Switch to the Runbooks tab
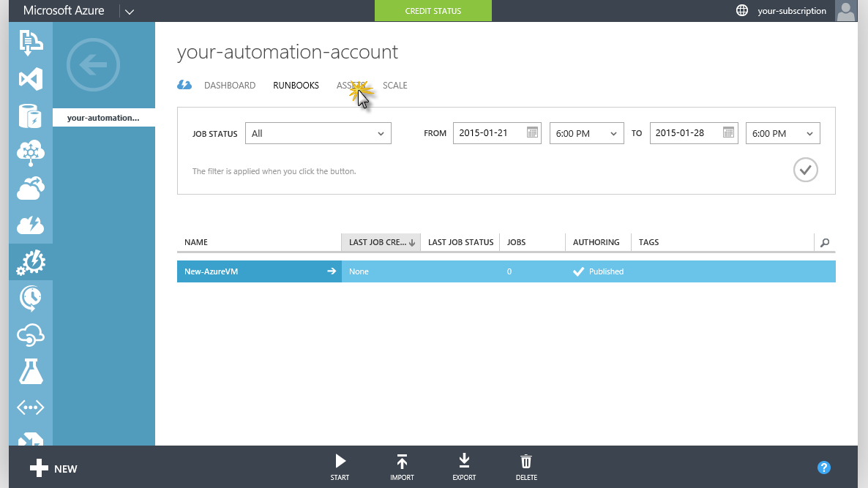The image size is (868, 488). click(296, 85)
